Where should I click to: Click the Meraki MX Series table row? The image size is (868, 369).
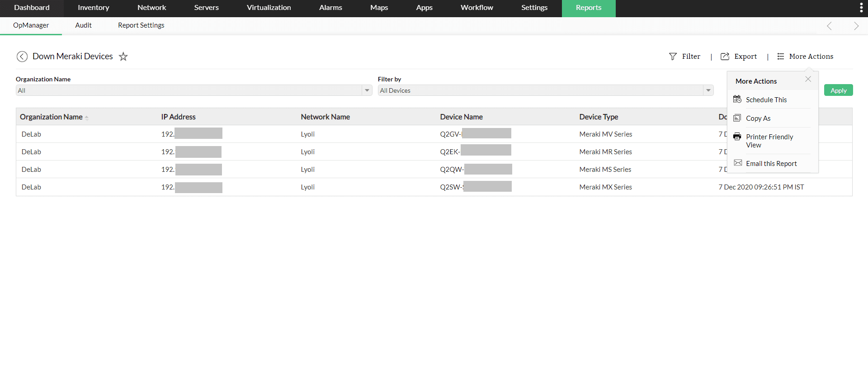click(605, 187)
